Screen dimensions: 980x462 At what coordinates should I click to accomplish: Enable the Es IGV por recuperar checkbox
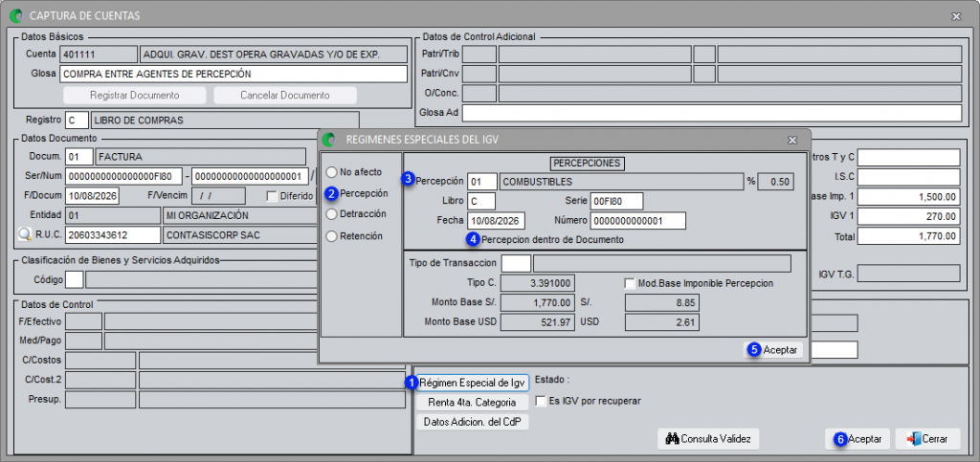click(542, 400)
